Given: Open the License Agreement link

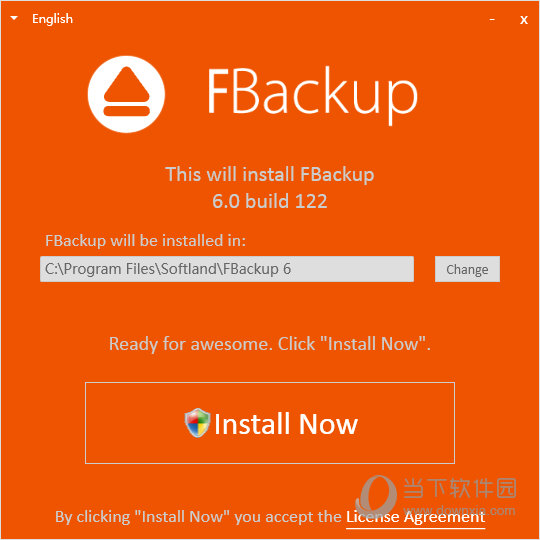Looking at the screenshot, I should (x=415, y=517).
